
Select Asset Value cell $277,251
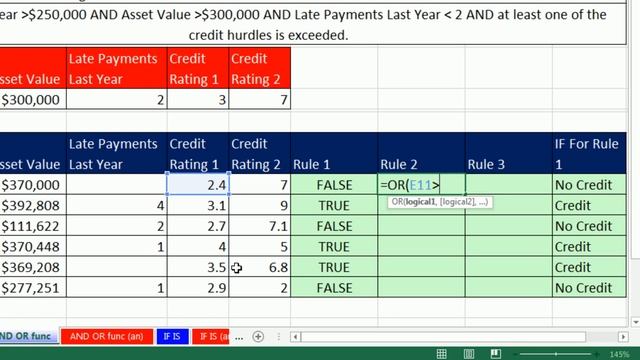(x=33, y=287)
